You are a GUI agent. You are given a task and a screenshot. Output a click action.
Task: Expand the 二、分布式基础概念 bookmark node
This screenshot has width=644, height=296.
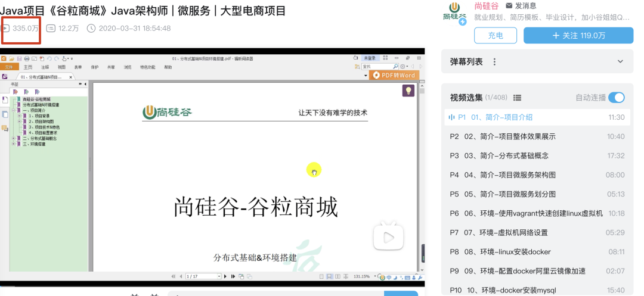13,139
